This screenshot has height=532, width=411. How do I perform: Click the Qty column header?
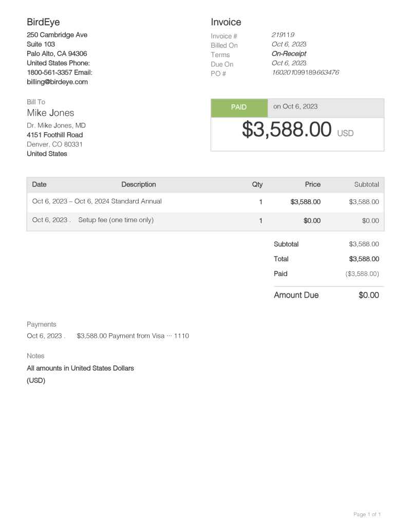(x=257, y=185)
